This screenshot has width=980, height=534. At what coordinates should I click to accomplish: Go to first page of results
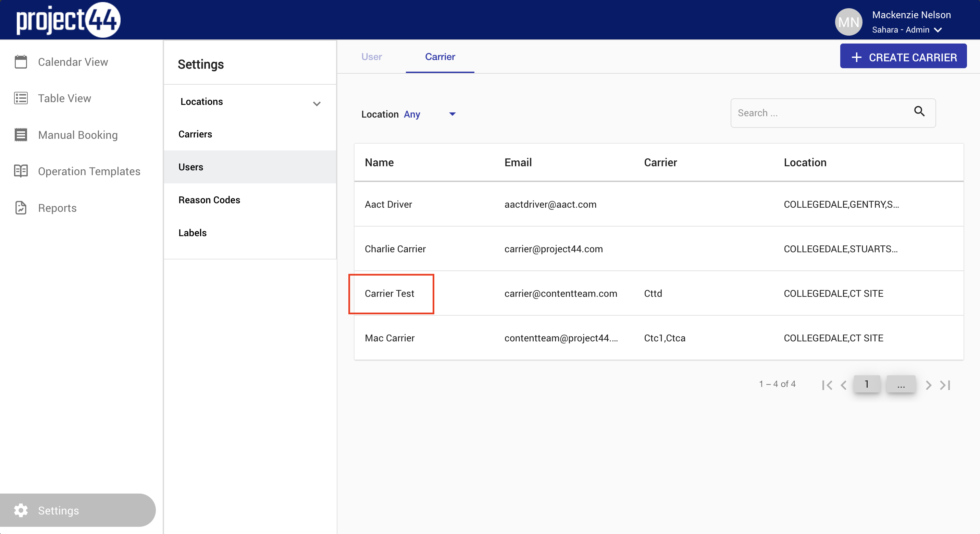(x=827, y=385)
